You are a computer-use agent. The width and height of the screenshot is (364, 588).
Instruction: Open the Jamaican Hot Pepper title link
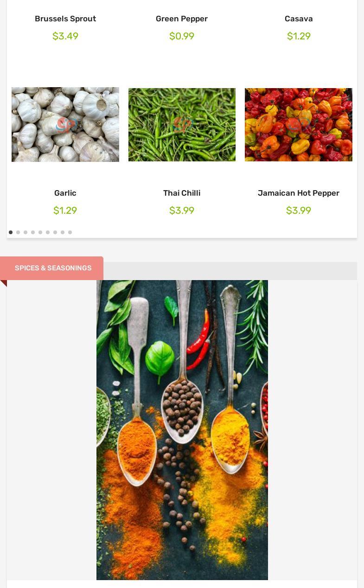point(299,193)
